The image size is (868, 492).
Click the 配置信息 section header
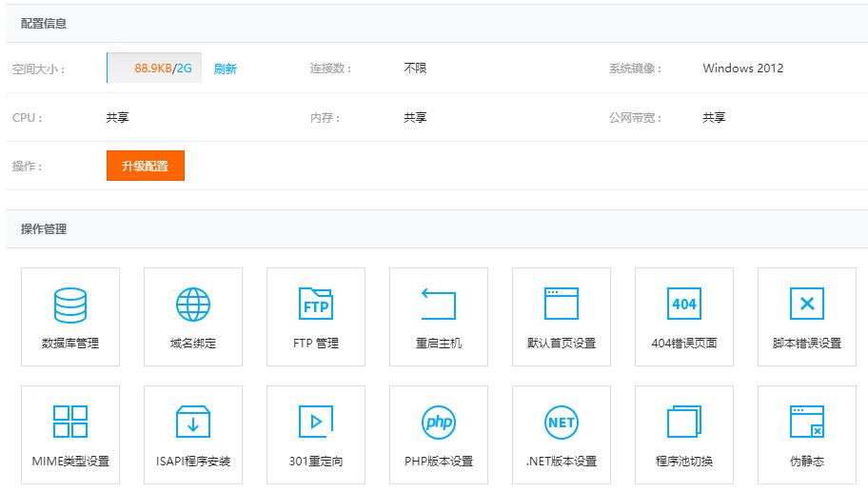click(44, 23)
